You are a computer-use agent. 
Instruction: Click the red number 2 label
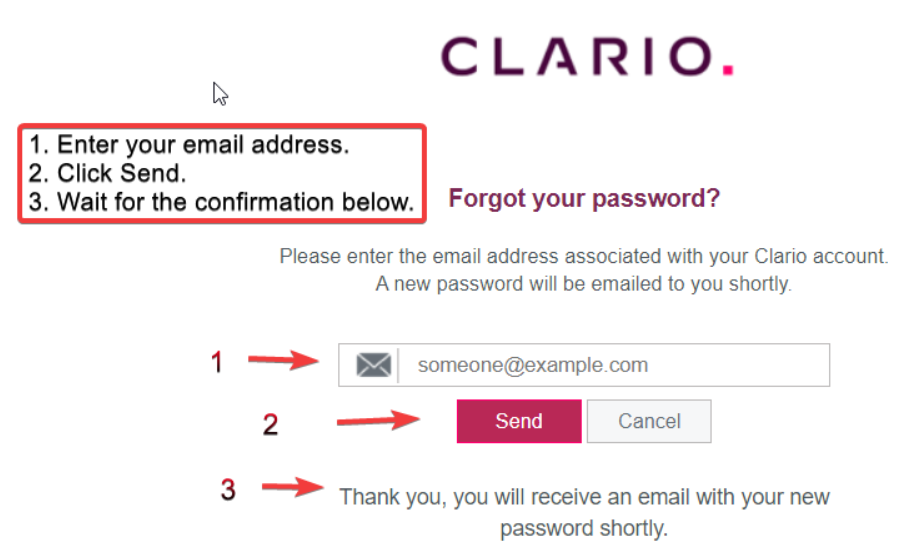270,424
